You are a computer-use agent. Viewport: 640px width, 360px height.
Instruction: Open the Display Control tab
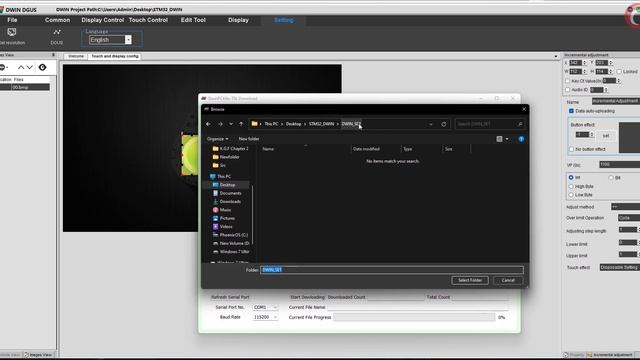point(102,20)
